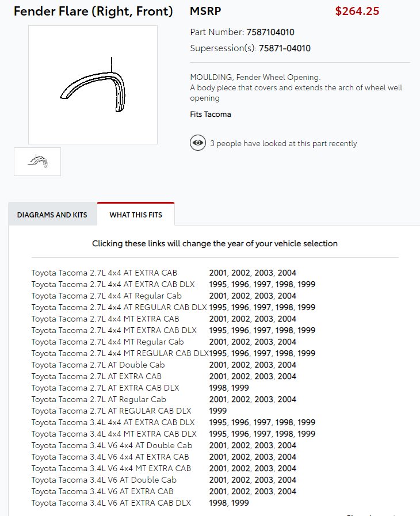Click '3 people have looked at this part recently'

tap(284, 143)
